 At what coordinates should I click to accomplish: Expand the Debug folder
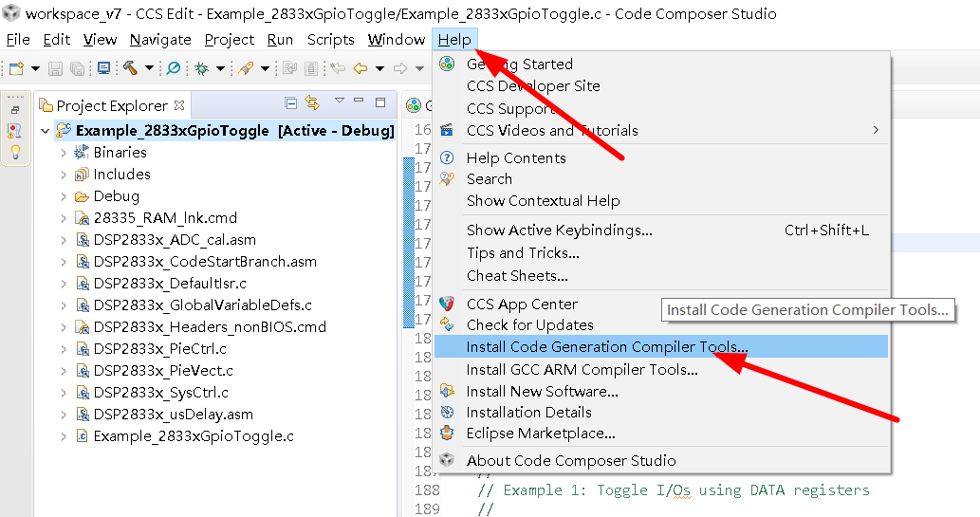64,196
